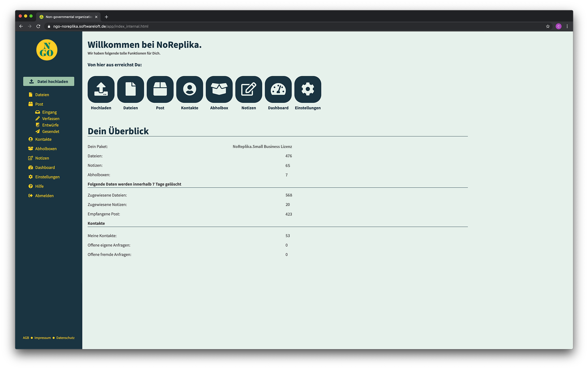The height and width of the screenshot is (369, 588).
Task: Open the Abholbox open-box tile icon
Action: tap(219, 89)
